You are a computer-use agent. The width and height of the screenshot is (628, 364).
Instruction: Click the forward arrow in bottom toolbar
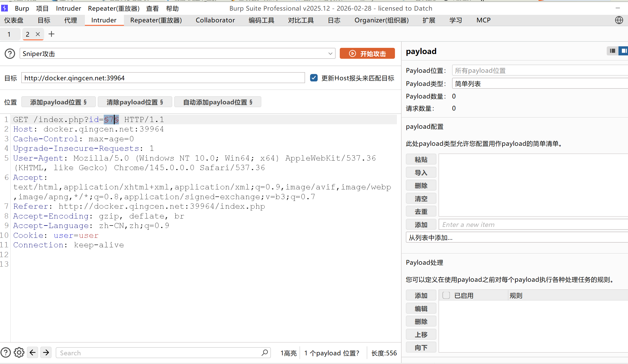46,353
